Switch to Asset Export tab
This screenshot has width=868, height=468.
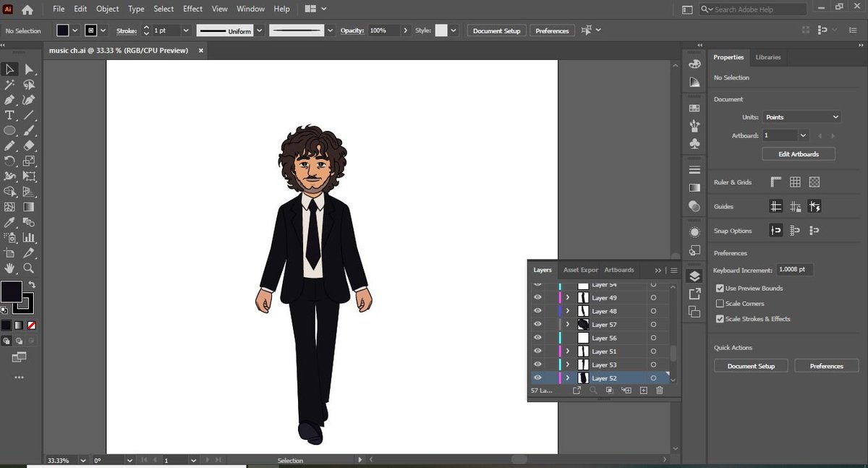tap(581, 270)
